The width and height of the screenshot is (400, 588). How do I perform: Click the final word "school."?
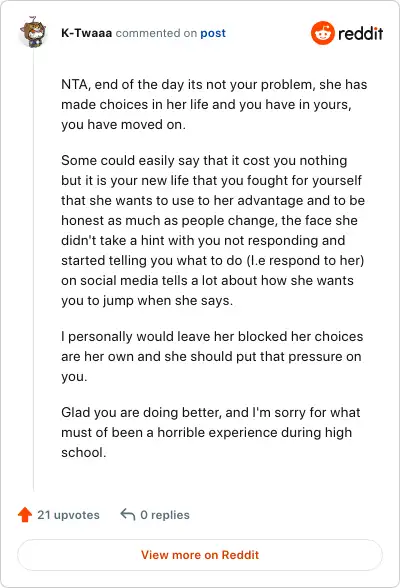pyautogui.click(x=84, y=452)
